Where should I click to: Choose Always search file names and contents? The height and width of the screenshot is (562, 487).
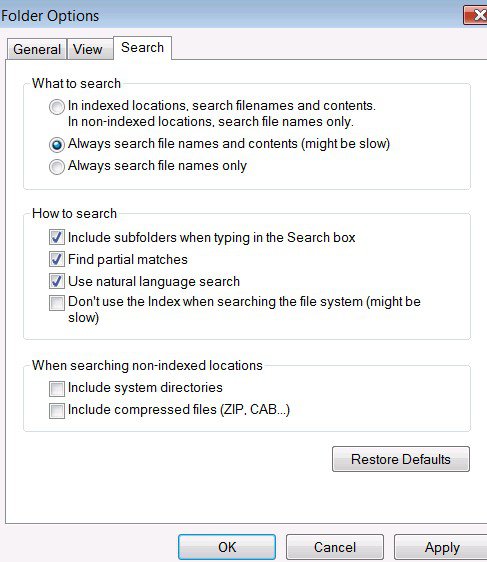tap(57, 145)
